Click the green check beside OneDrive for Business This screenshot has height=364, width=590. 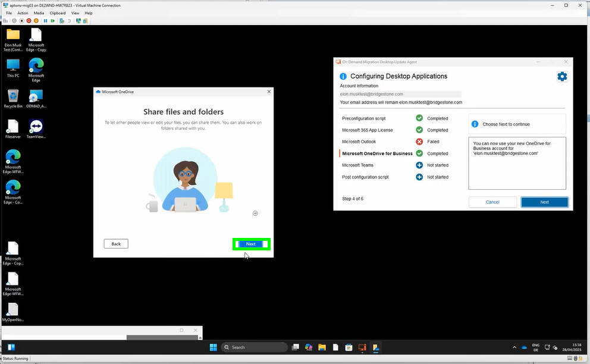click(x=419, y=153)
